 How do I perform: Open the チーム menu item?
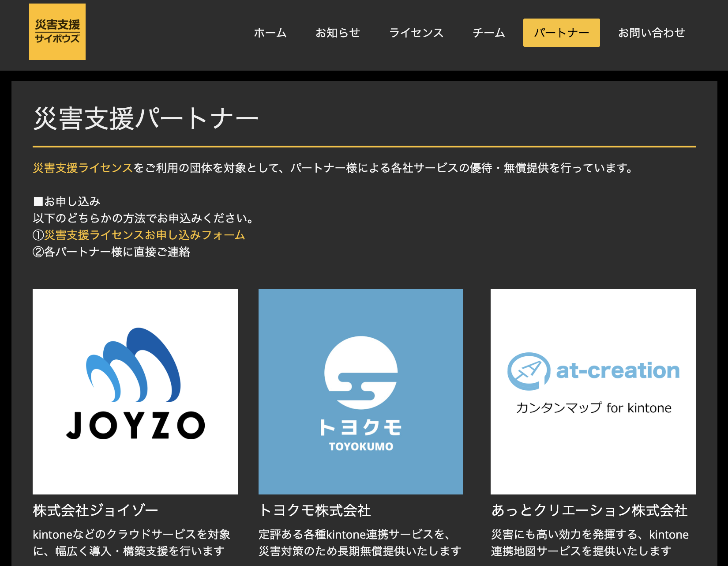click(x=489, y=33)
